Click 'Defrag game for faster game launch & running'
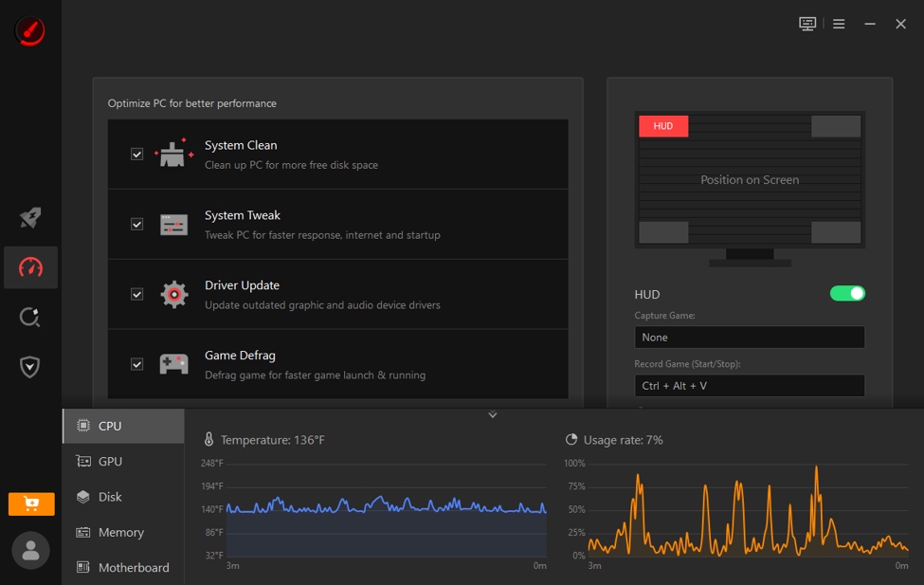The height and width of the screenshot is (585, 924). click(x=315, y=375)
